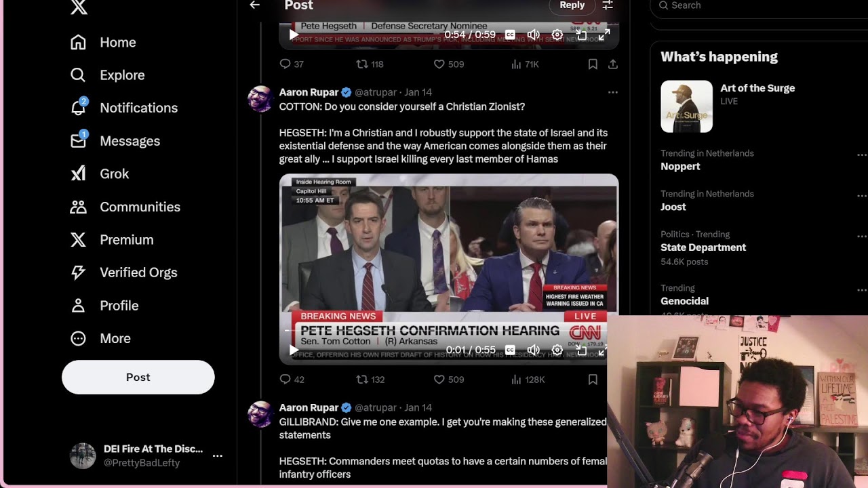Open the three-dot menu on the COTTON post
The image size is (868, 488).
[x=613, y=92]
